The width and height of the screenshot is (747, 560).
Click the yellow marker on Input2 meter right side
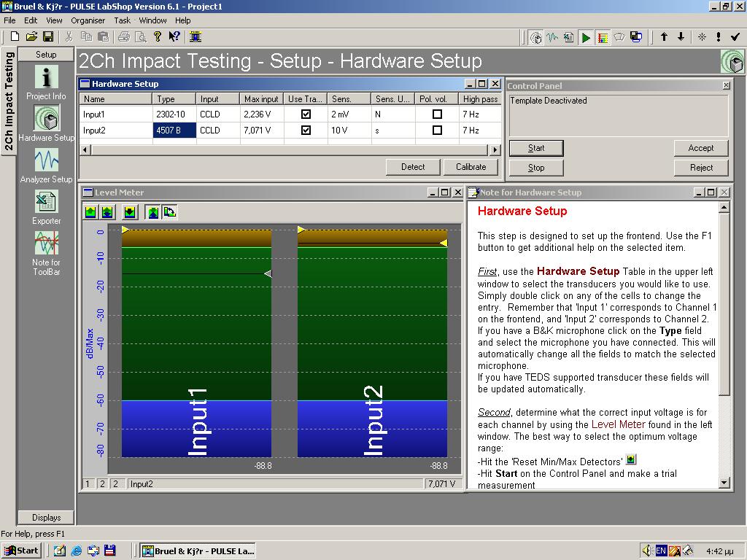pyautogui.click(x=444, y=244)
